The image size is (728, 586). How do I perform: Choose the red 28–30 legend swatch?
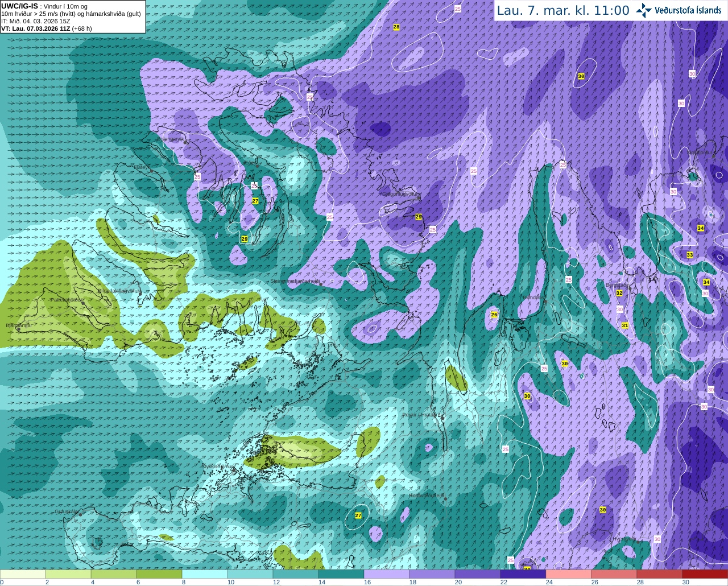pos(660,574)
